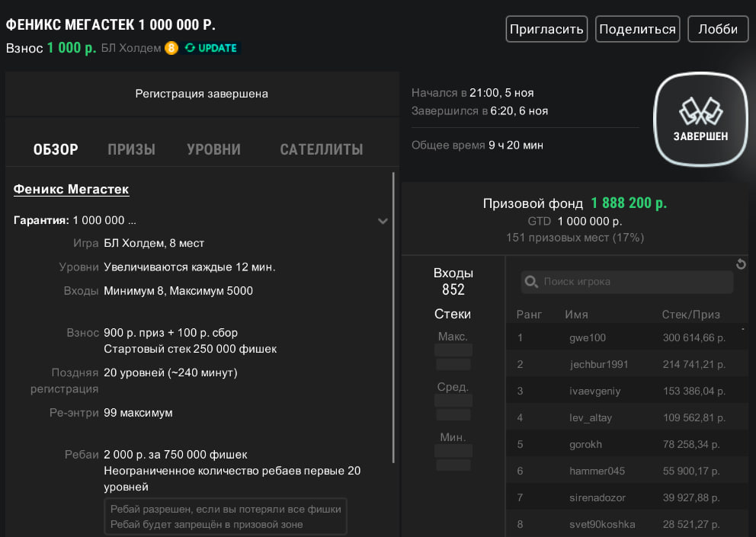Click the green UPDATE refresh badge
This screenshot has width=756, height=537.
coord(211,48)
